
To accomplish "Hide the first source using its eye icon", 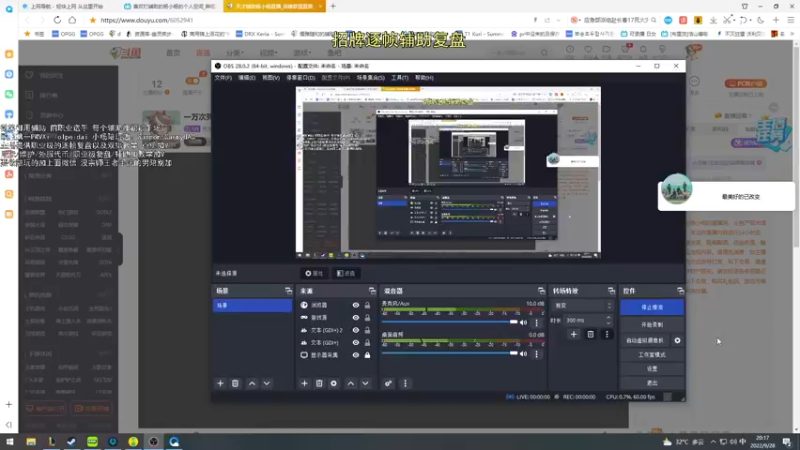I will tap(356, 305).
